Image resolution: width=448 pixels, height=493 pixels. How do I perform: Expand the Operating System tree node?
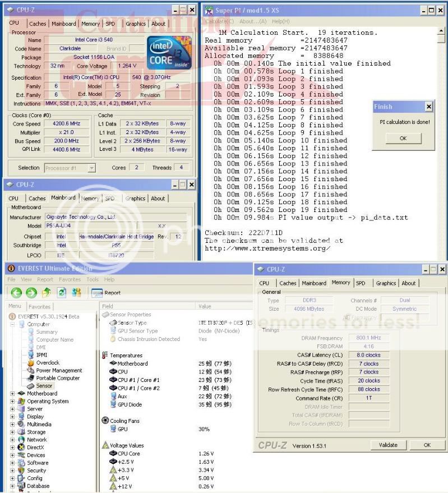coord(12,401)
